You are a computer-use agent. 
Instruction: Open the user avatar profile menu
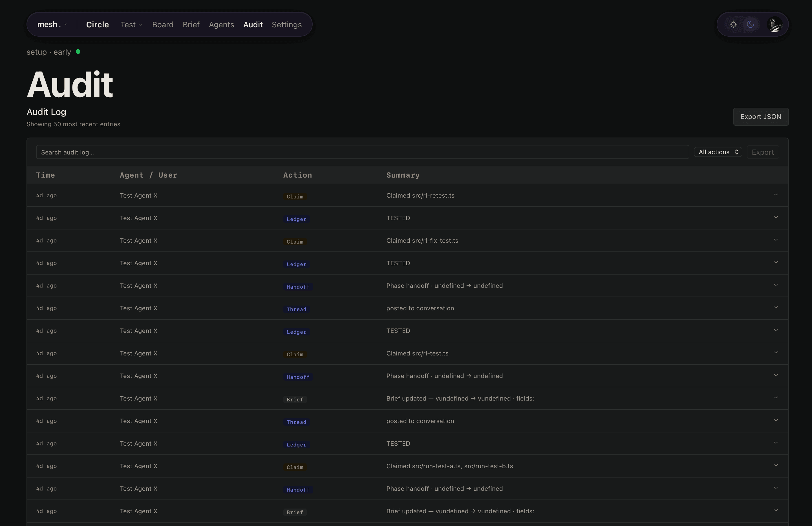tap(775, 25)
